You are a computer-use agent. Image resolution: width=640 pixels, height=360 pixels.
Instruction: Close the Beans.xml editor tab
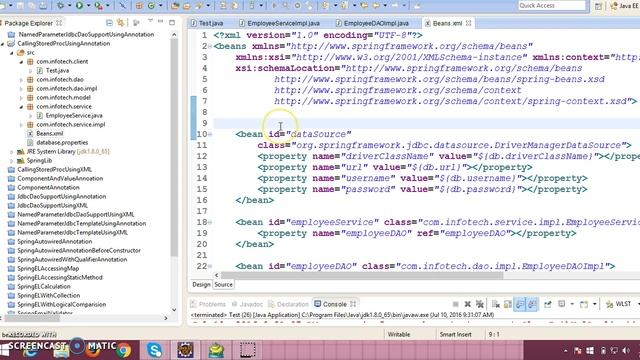point(469,23)
